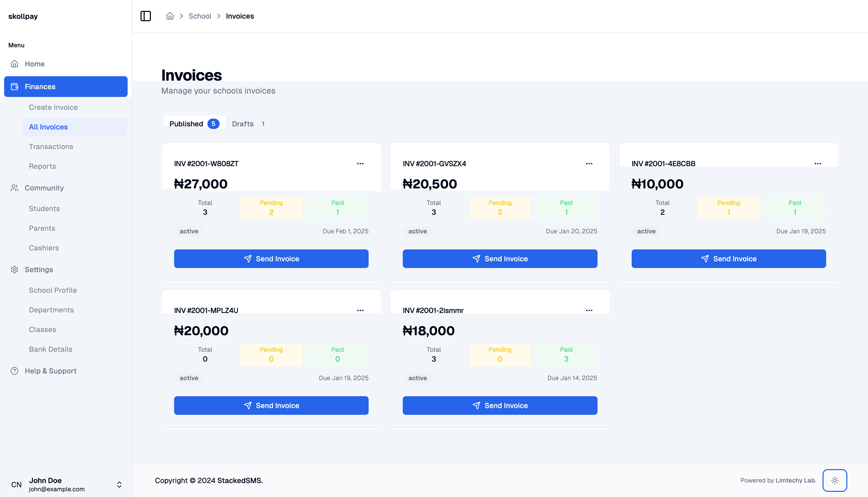Collapse the Community section
The width and height of the screenshot is (868, 497).
coord(66,188)
